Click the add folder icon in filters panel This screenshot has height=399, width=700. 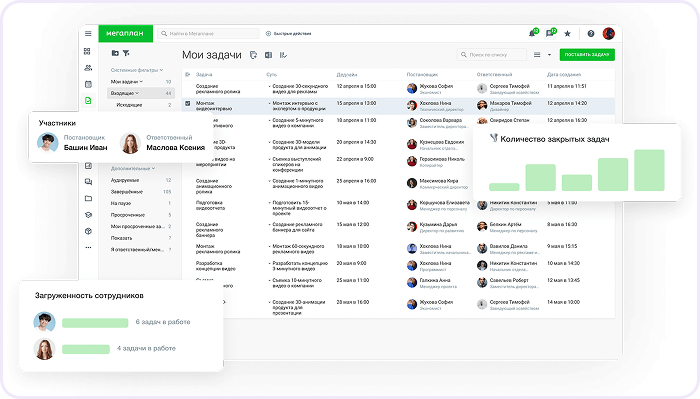click(x=115, y=53)
